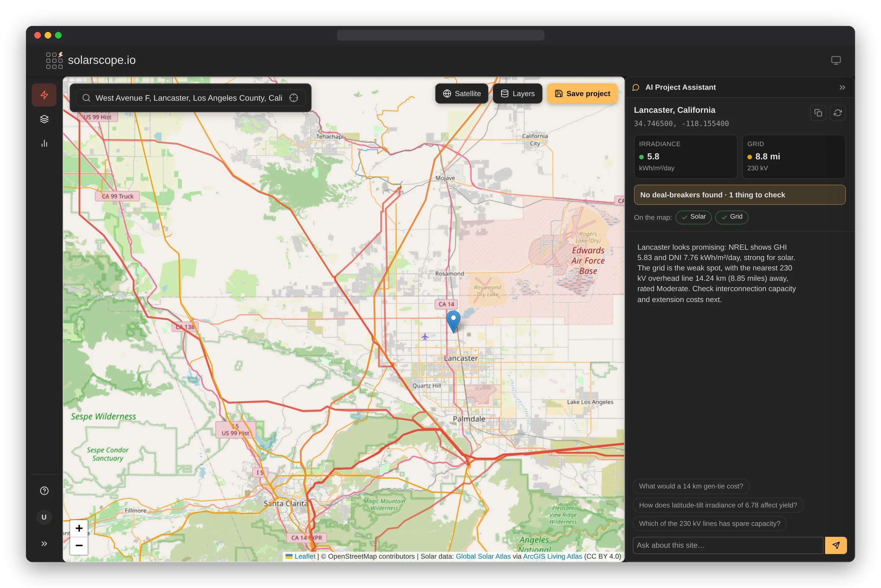Viewport: 881px width, 588px height.
Task: Zoom in on the map
Action: click(x=79, y=528)
